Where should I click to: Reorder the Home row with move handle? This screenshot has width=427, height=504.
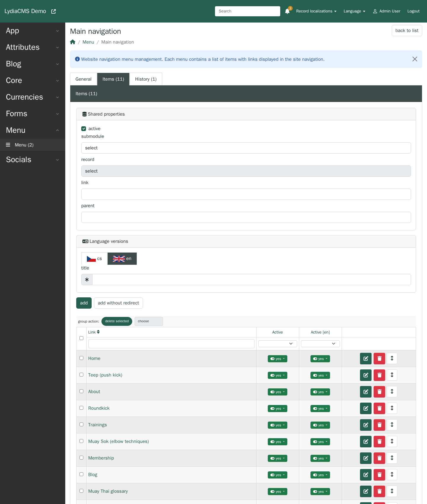click(x=392, y=358)
